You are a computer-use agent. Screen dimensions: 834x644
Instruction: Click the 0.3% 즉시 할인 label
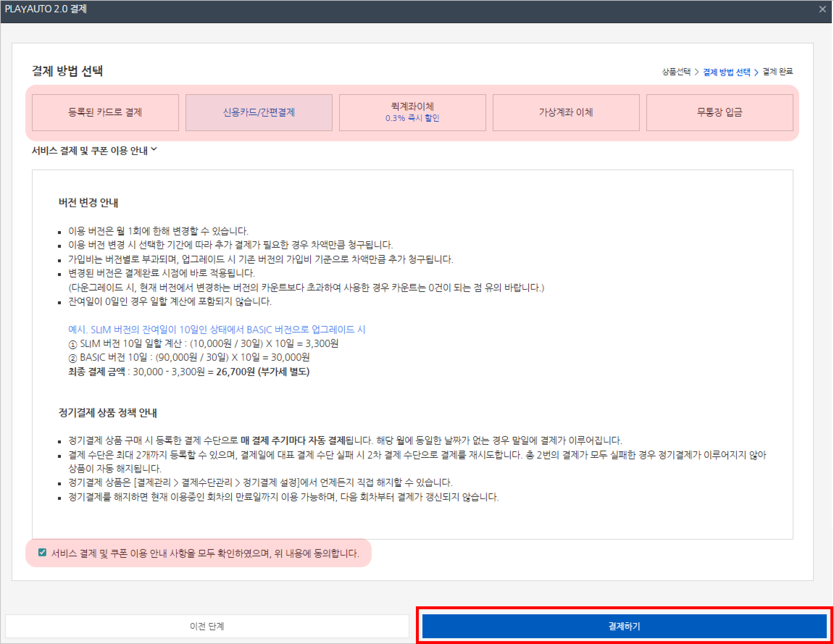click(412, 118)
